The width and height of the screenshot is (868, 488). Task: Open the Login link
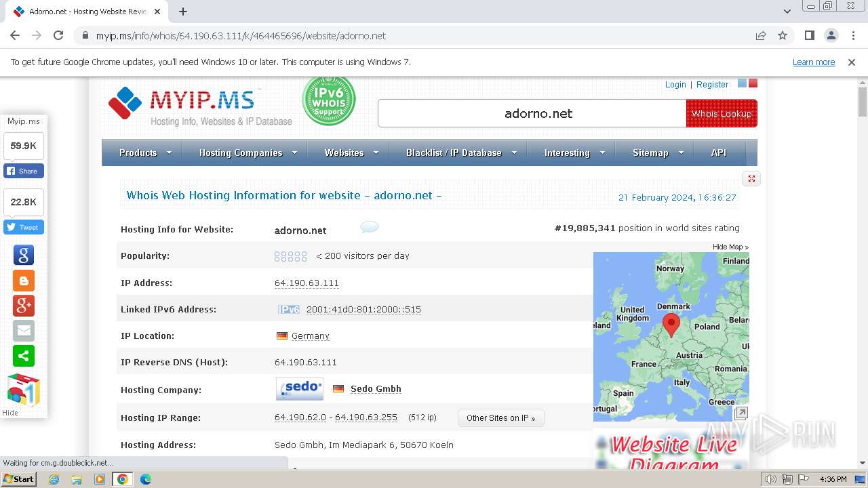pyautogui.click(x=675, y=84)
